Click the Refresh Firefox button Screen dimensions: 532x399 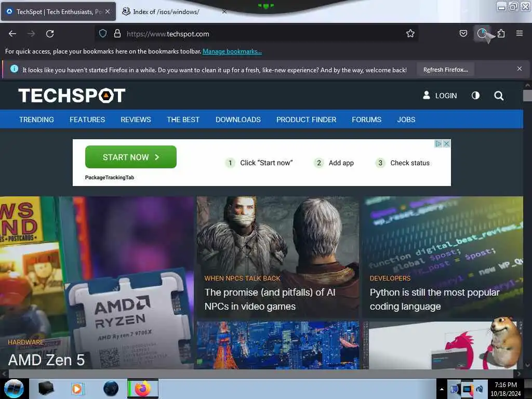coord(445,70)
